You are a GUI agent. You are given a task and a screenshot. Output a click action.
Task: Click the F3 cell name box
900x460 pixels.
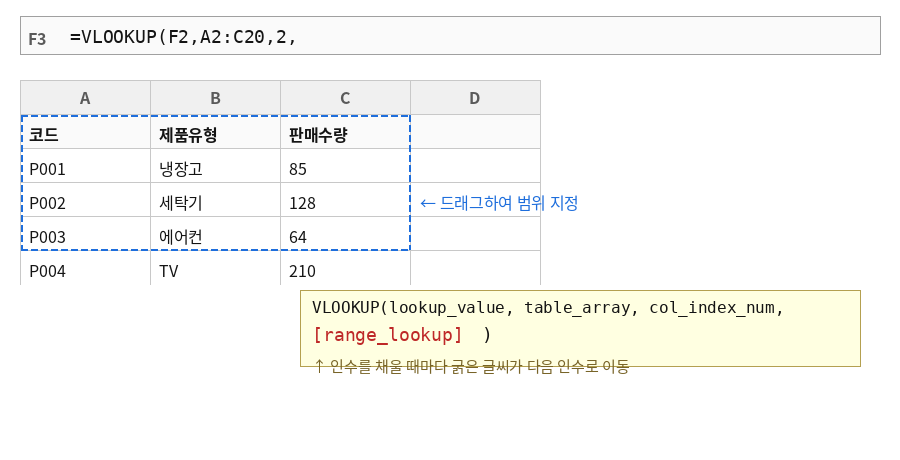point(37,38)
